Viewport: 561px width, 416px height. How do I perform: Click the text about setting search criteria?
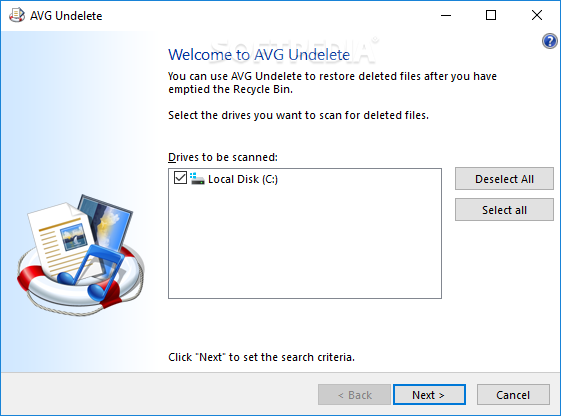tap(261, 357)
